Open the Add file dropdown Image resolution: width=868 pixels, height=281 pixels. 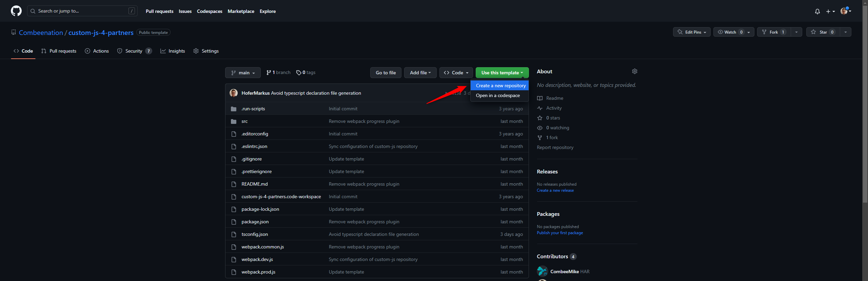pyautogui.click(x=420, y=73)
